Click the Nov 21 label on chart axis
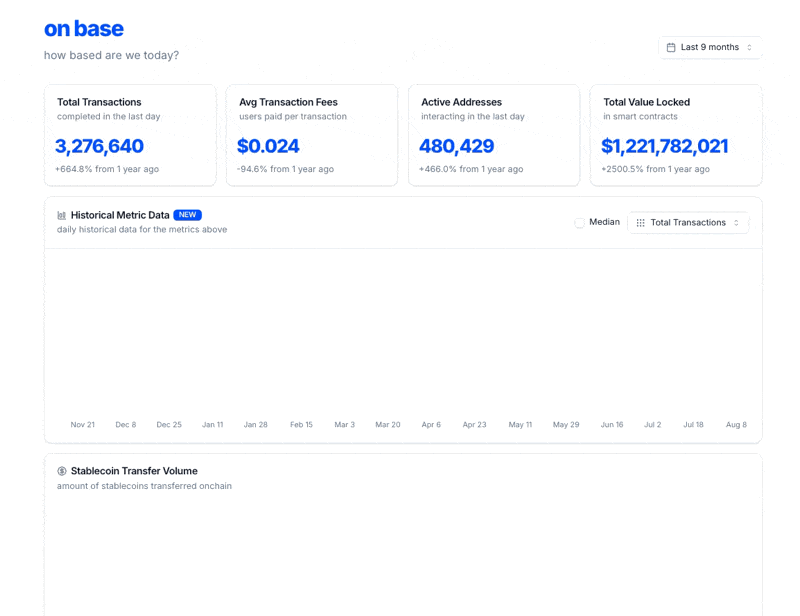Image resolution: width=800 pixels, height=616 pixels. (x=83, y=425)
